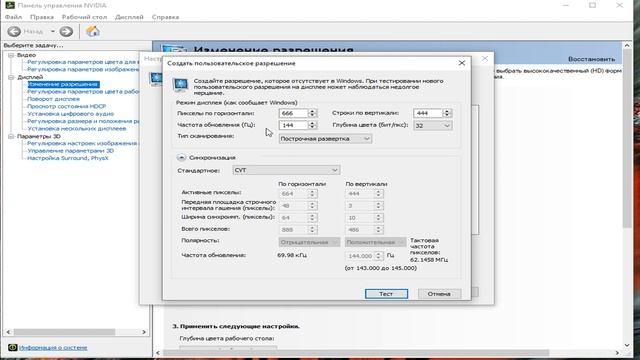Select Регулировка параметров цвета для видео item

83,62
